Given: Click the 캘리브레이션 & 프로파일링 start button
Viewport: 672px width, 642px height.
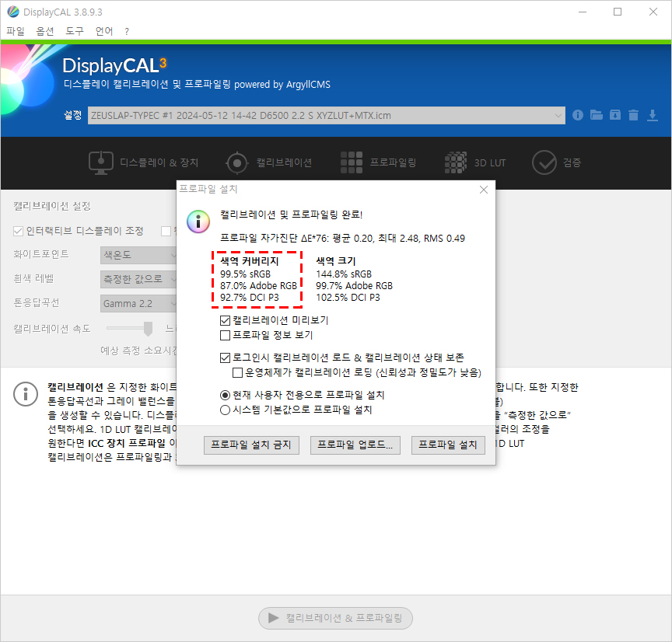Looking at the screenshot, I should 335,618.
